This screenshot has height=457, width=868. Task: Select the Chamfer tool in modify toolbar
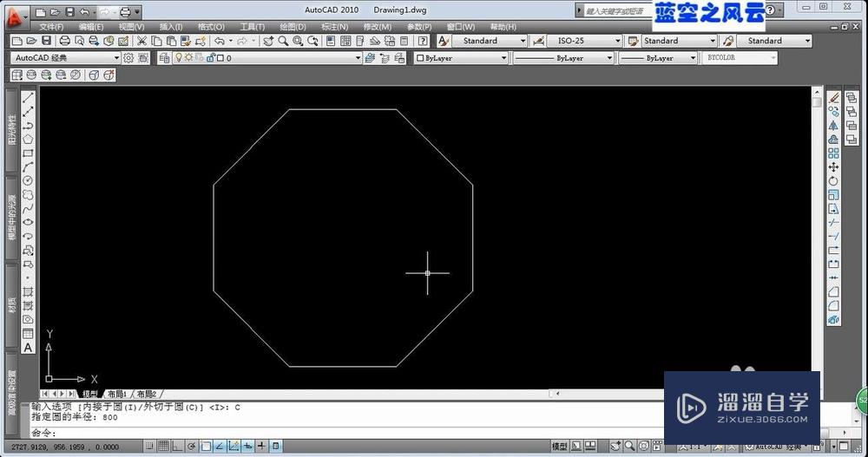[x=833, y=292]
